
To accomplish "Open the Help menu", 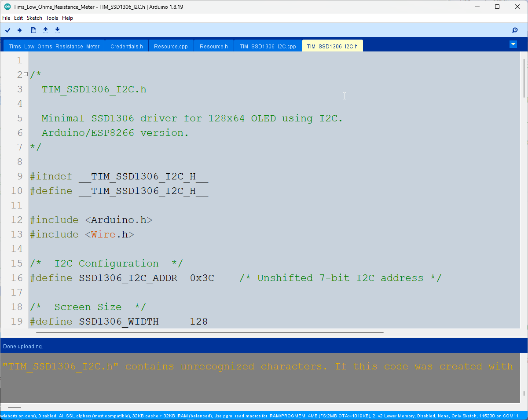I will [67, 18].
